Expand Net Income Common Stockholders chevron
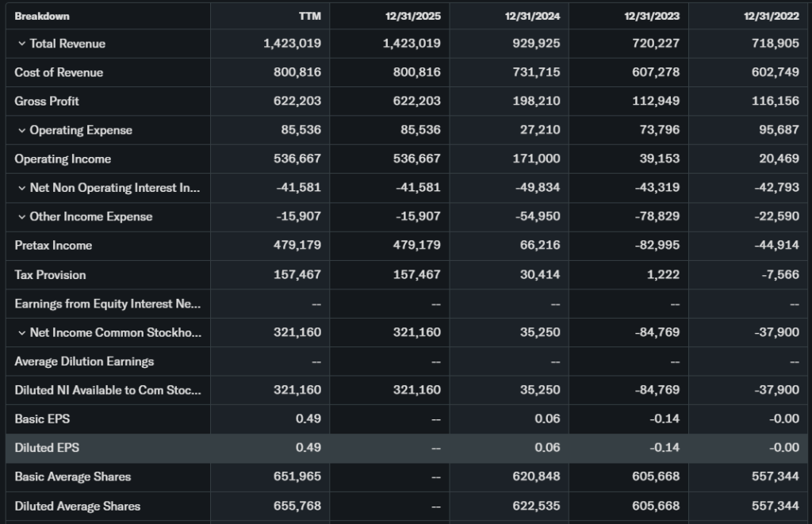This screenshot has width=812, height=524. [x=21, y=332]
